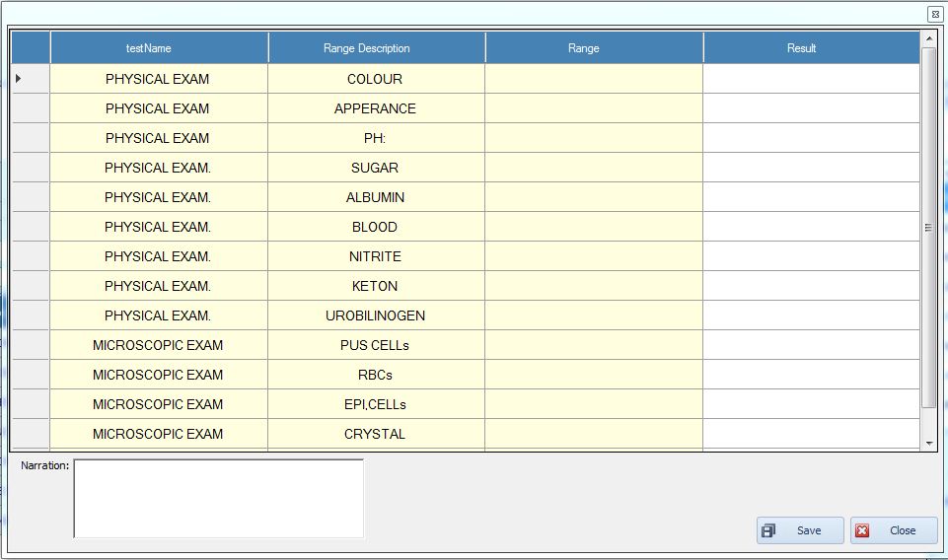The width and height of the screenshot is (948, 560).
Task: Select the current-row arrow indicator on COLOUR row
Action: pos(19,79)
